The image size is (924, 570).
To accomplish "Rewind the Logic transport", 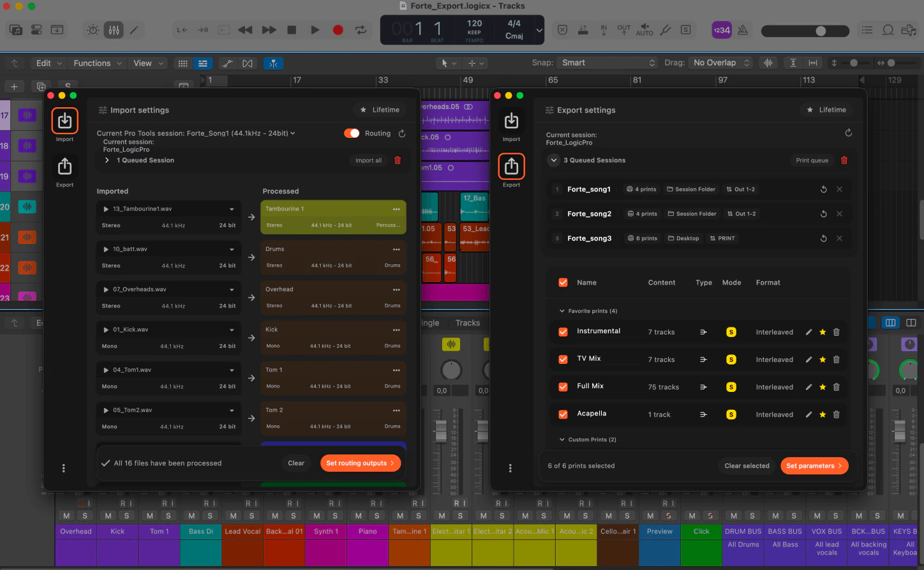I will point(245,30).
